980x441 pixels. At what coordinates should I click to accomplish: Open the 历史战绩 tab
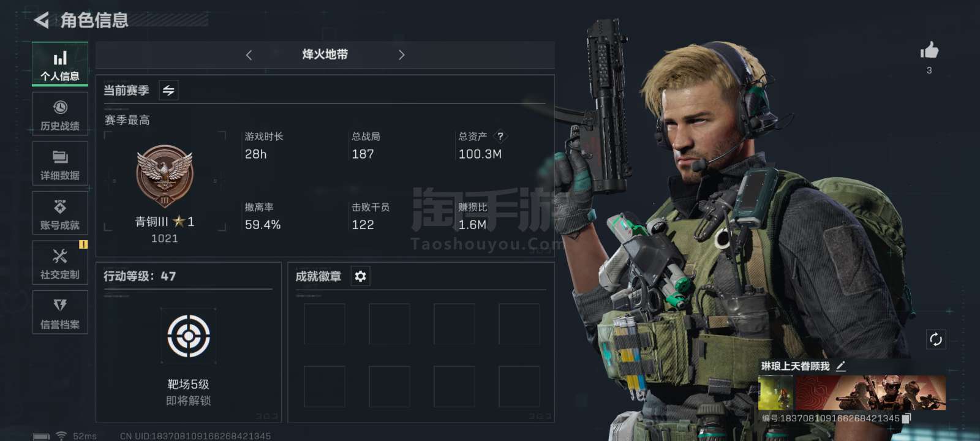tap(60, 114)
